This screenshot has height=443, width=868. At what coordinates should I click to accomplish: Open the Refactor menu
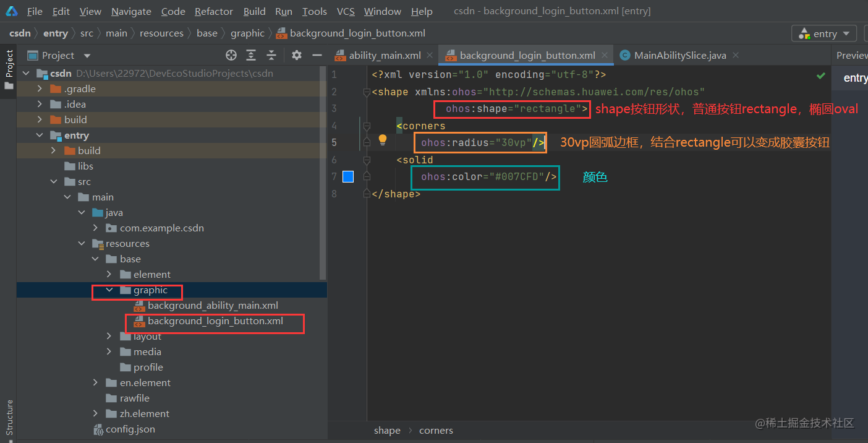coord(214,11)
